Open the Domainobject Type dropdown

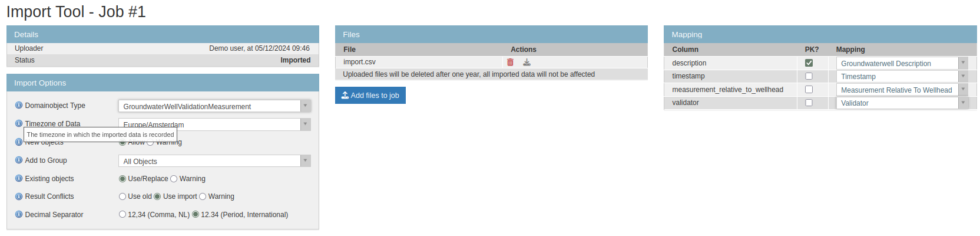[215, 106]
